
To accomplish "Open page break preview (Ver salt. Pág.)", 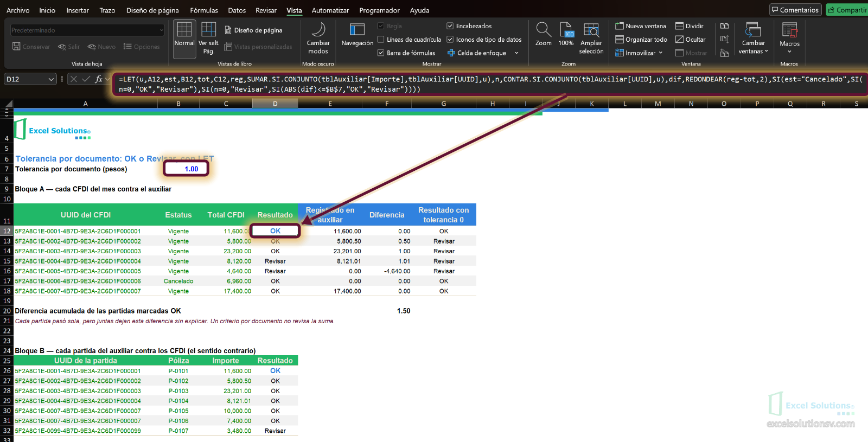I will [209, 39].
